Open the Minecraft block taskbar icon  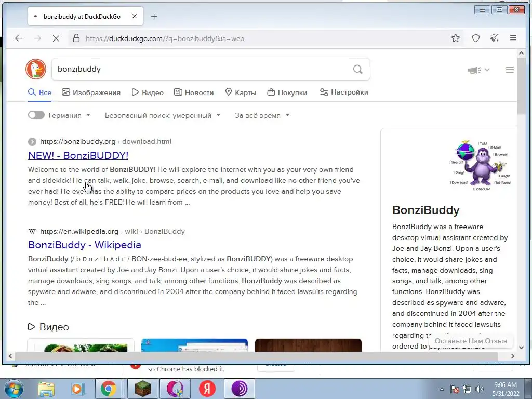pos(142,389)
